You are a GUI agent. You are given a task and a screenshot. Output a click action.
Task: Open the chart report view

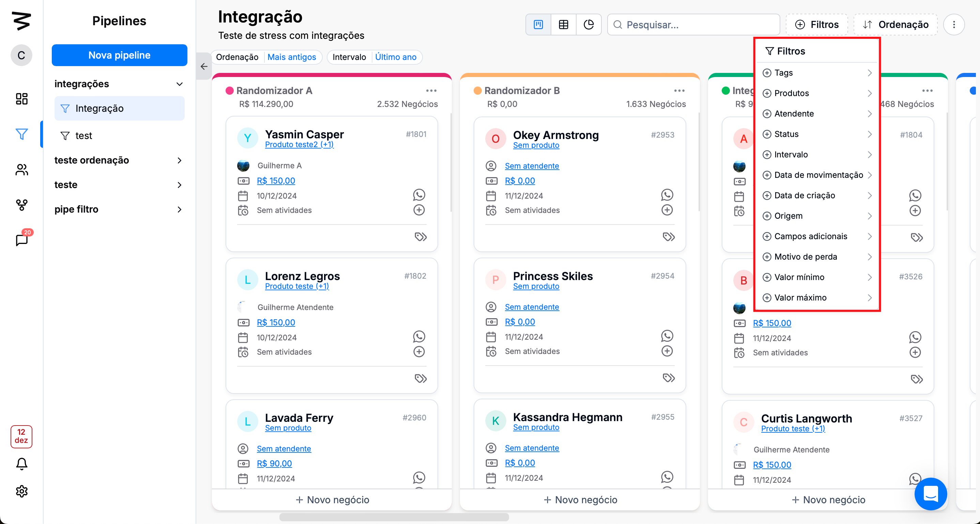[588, 25]
